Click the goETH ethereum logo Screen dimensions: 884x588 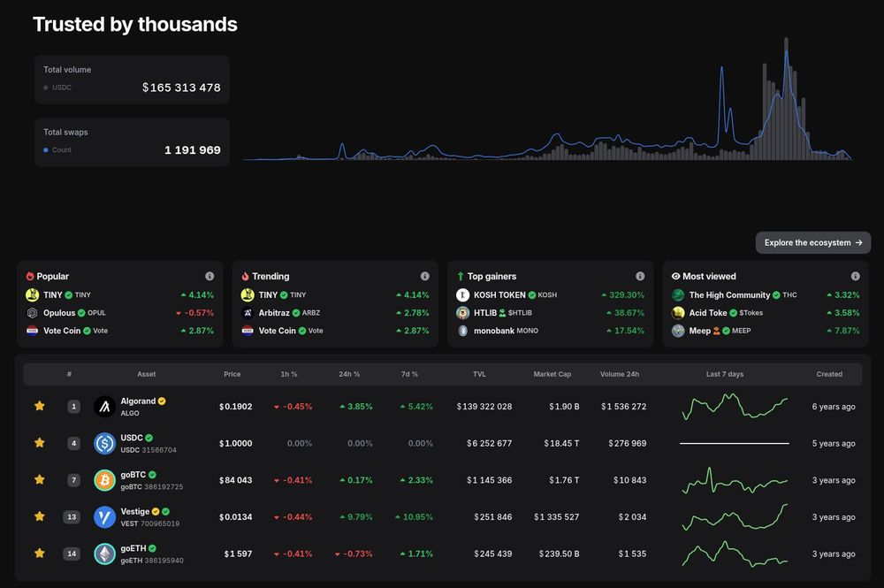(104, 554)
